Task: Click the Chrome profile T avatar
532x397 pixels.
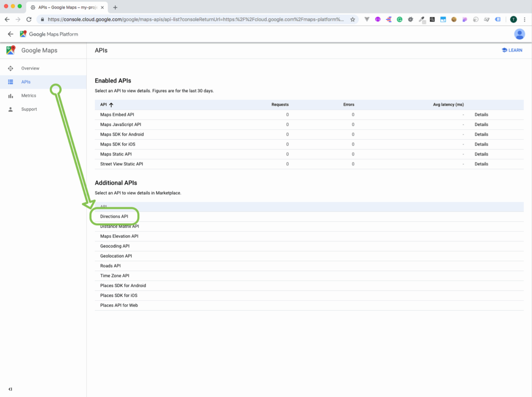Action: click(514, 19)
